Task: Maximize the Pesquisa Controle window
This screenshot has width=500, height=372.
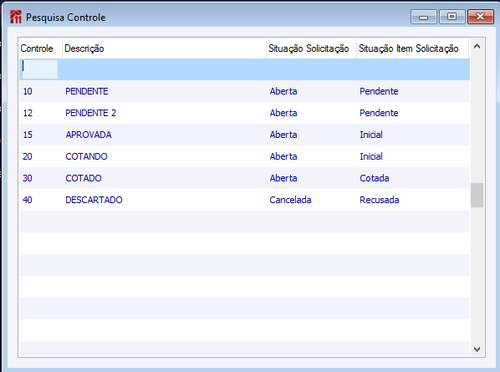Action: click(x=452, y=17)
